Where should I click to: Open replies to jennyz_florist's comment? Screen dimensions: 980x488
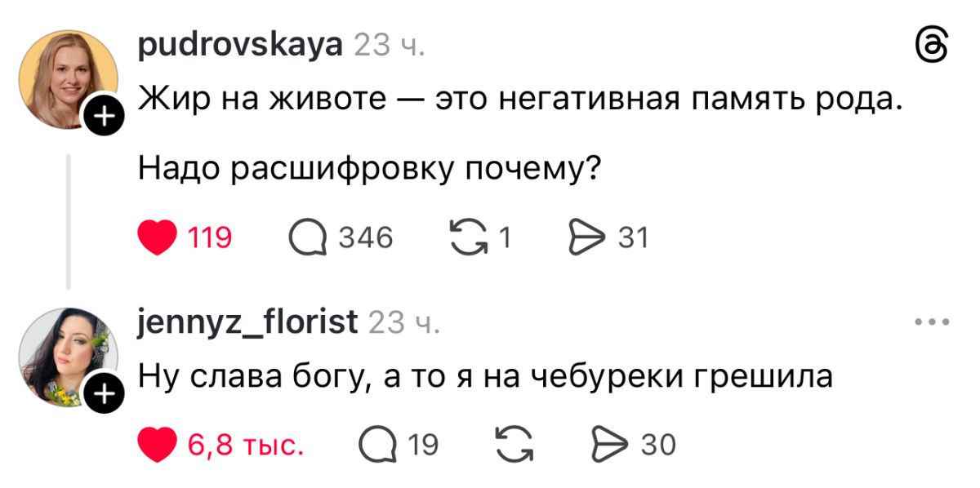(x=377, y=445)
